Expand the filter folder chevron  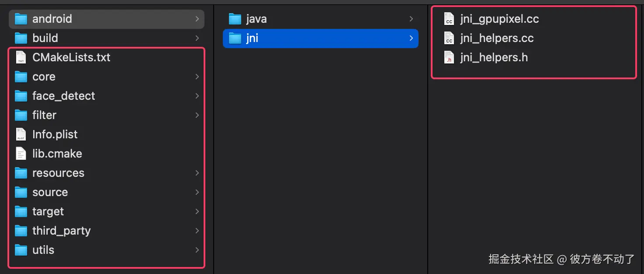(197, 115)
